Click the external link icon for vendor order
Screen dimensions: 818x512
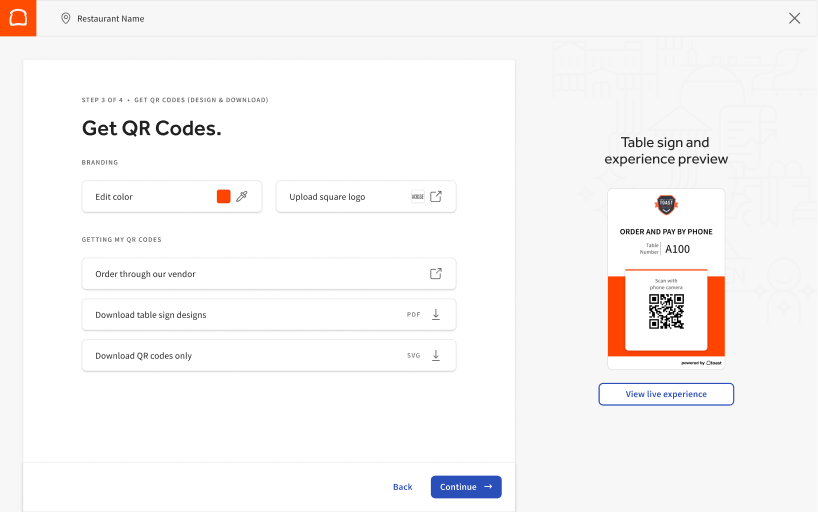pyautogui.click(x=436, y=274)
